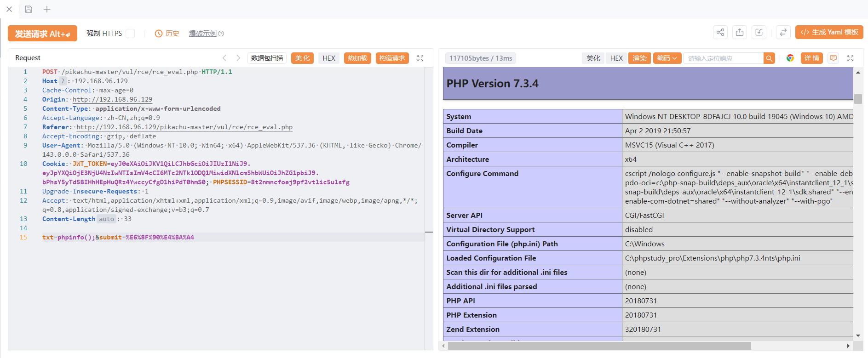The image size is (868, 358).
Task: Click the orange search magnifier button
Action: (769, 58)
